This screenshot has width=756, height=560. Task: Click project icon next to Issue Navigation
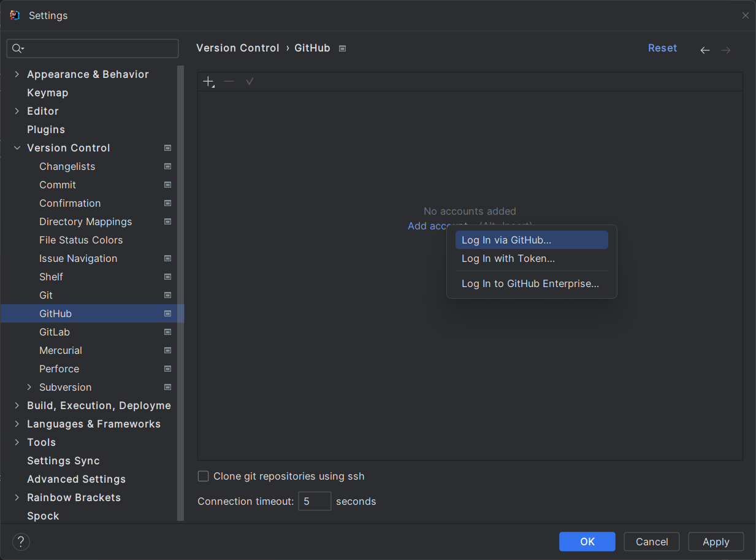pos(168,258)
